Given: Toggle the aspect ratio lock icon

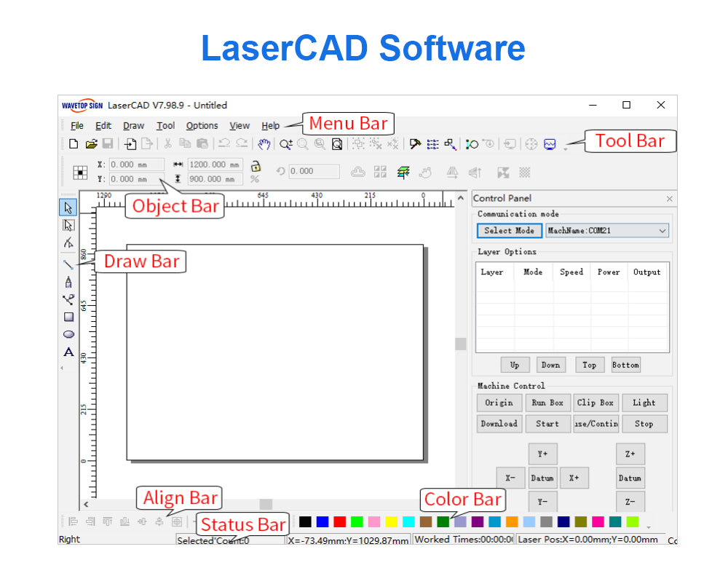Looking at the screenshot, I should [255, 165].
